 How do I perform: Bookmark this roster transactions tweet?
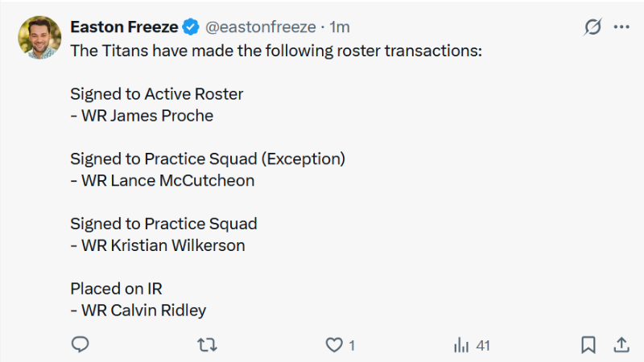point(588,345)
